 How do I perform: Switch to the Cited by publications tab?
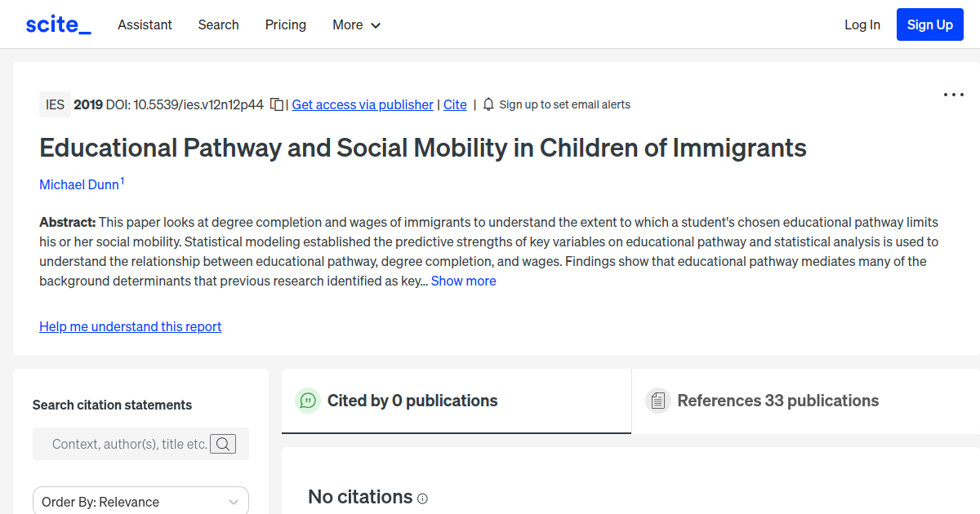pyautogui.click(x=412, y=401)
